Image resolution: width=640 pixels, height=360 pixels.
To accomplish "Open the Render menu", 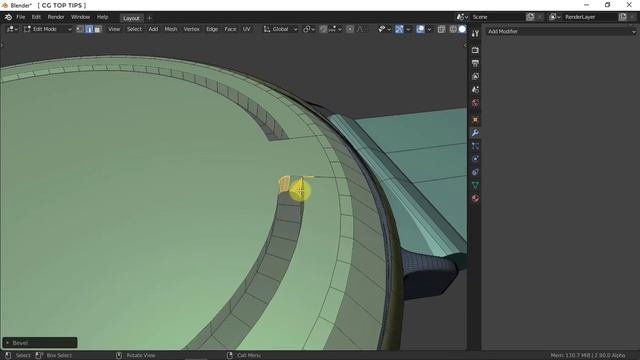I will pos(56,17).
